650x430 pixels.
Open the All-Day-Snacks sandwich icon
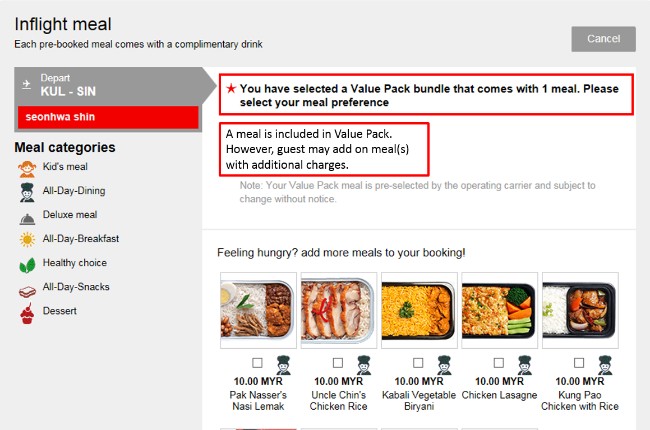[x=27, y=292]
